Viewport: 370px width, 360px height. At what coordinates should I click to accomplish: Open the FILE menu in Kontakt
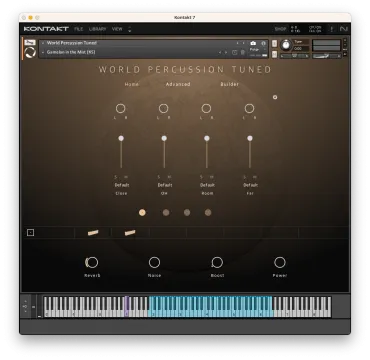point(78,29)
